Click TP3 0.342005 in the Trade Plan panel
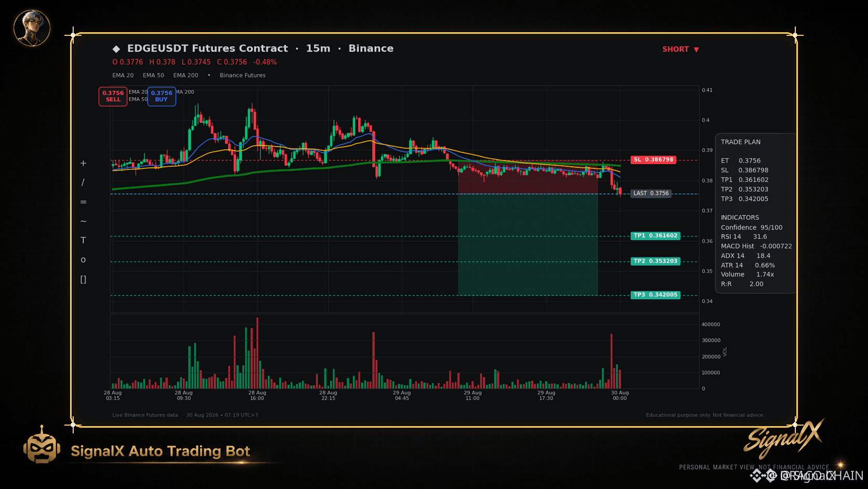Image resolution: width=868 pixels, height=489 pixels. coord(744,199)
